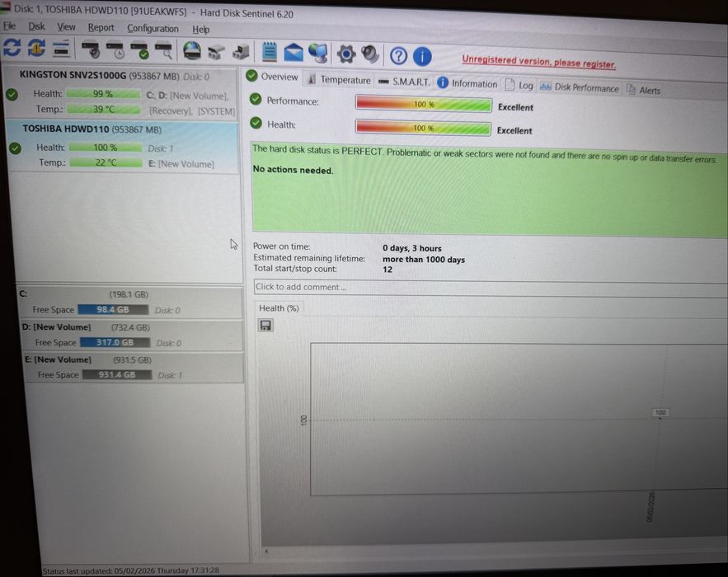
Task: Select the C: partition entry
Action: [129, 302]
